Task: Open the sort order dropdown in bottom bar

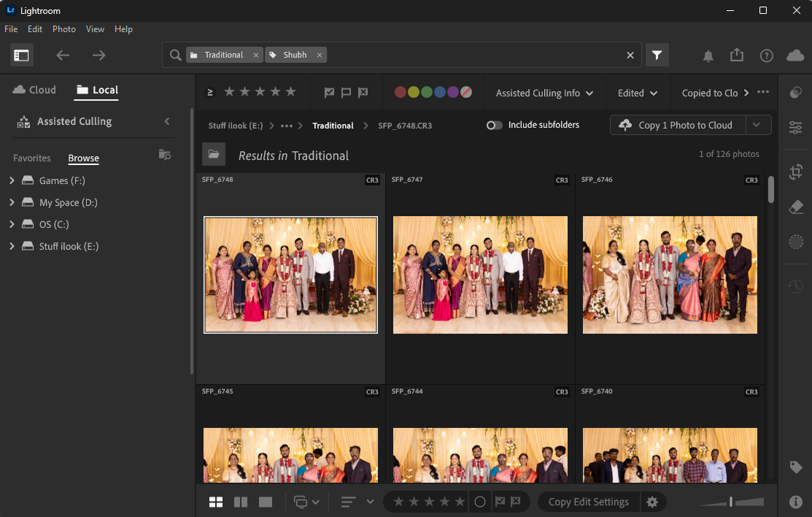Action: [371, 502]
